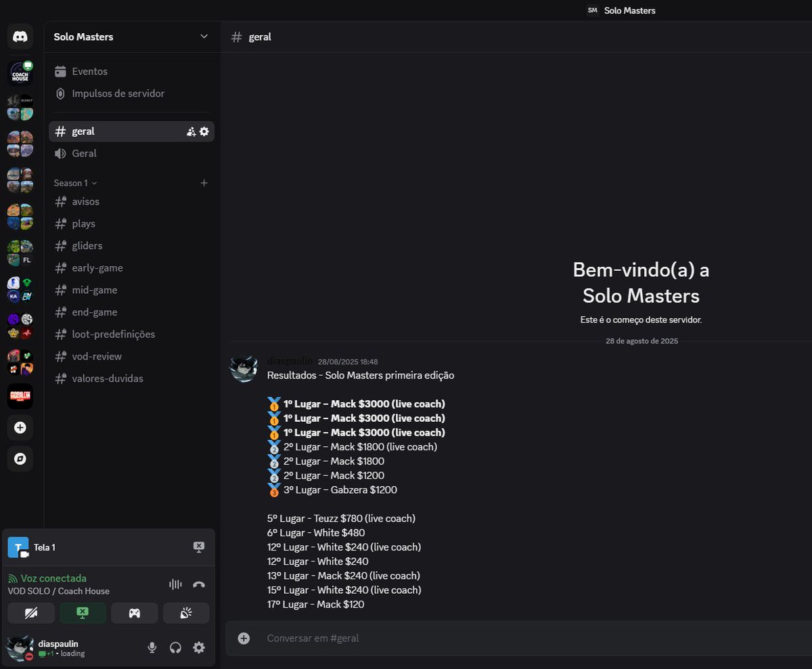The height and width of the screenshot is (669, 812).
Task: Open user settings gear next to diaspaulin
Action: 199,647
